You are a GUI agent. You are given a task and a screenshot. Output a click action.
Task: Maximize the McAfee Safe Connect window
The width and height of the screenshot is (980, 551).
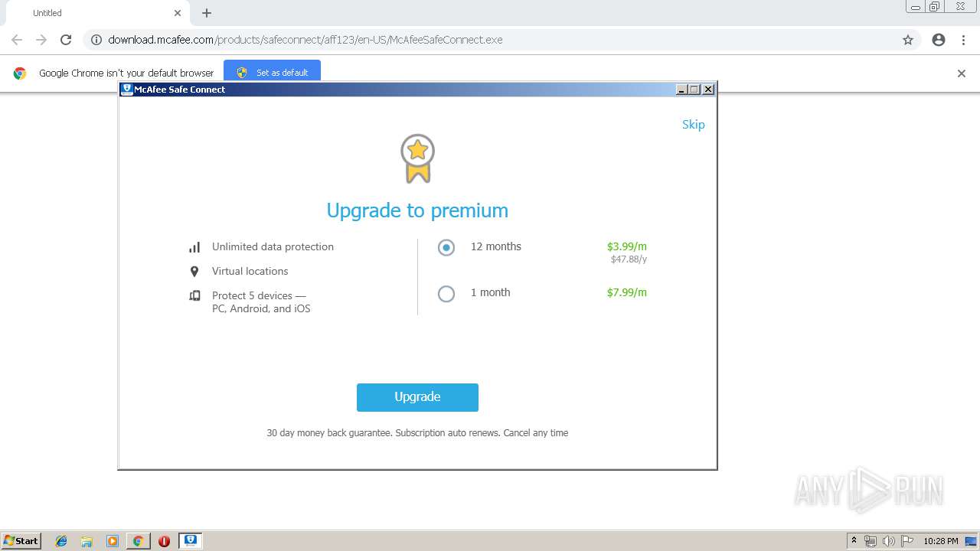694,90
